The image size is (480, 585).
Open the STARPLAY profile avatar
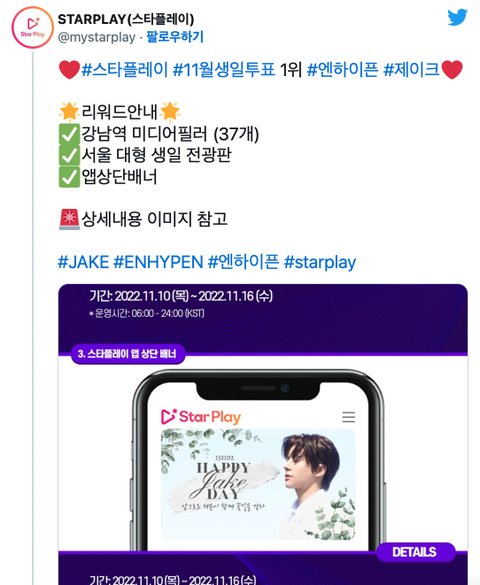[x=32, y=27]
